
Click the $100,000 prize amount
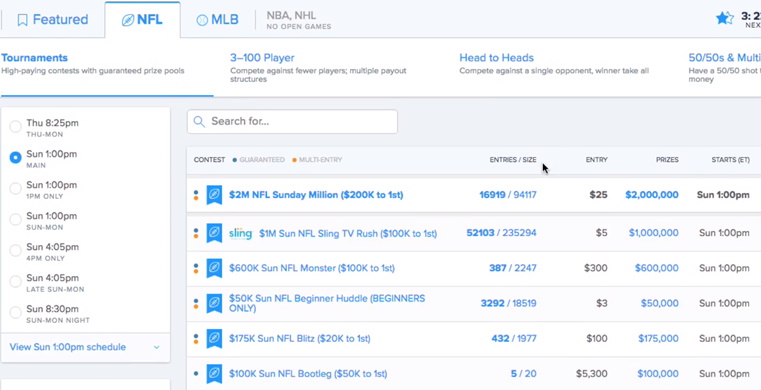tap(658, 374)
